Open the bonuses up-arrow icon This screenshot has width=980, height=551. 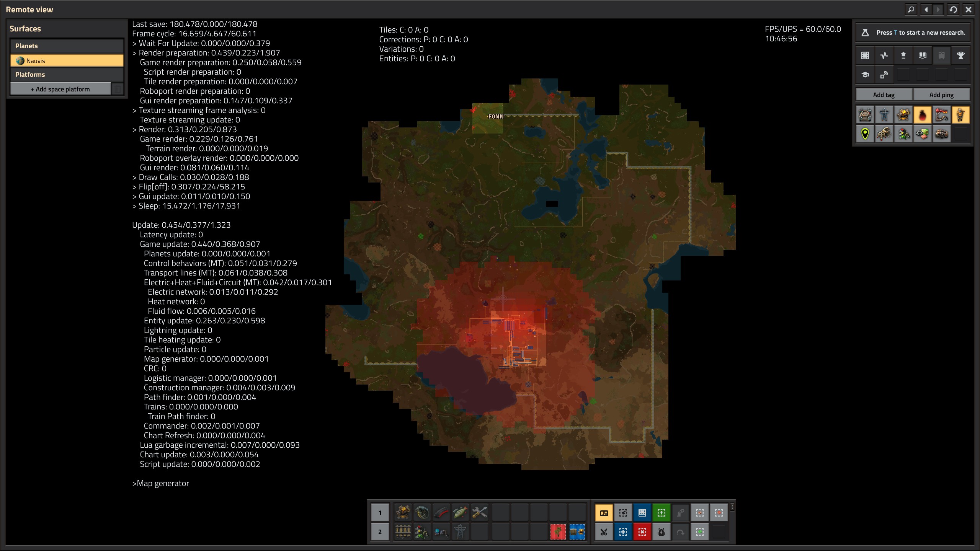click(903, 55)
